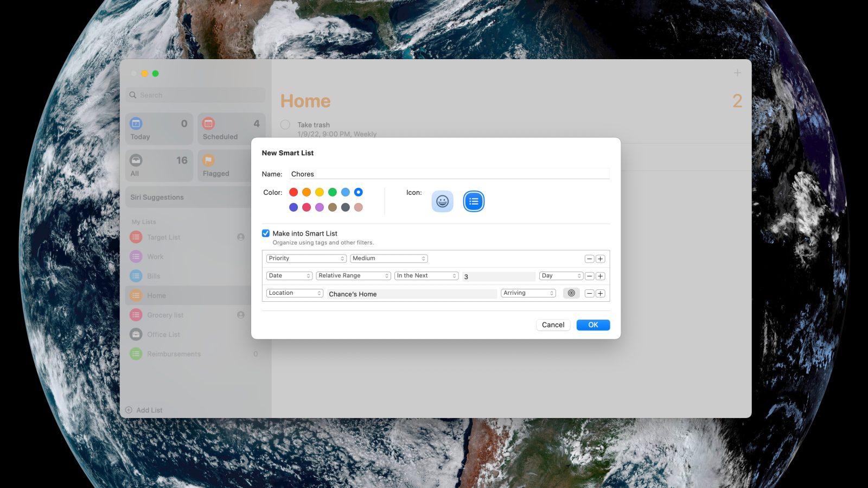Click the Chance's Home location field
The height and width of the screenshot is (488, 868).
pyautogui.click(x=411, y=294)
